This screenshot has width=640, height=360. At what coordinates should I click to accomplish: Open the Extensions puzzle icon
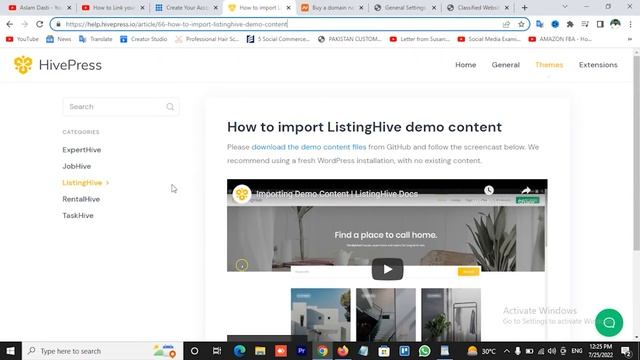[570, 24]
